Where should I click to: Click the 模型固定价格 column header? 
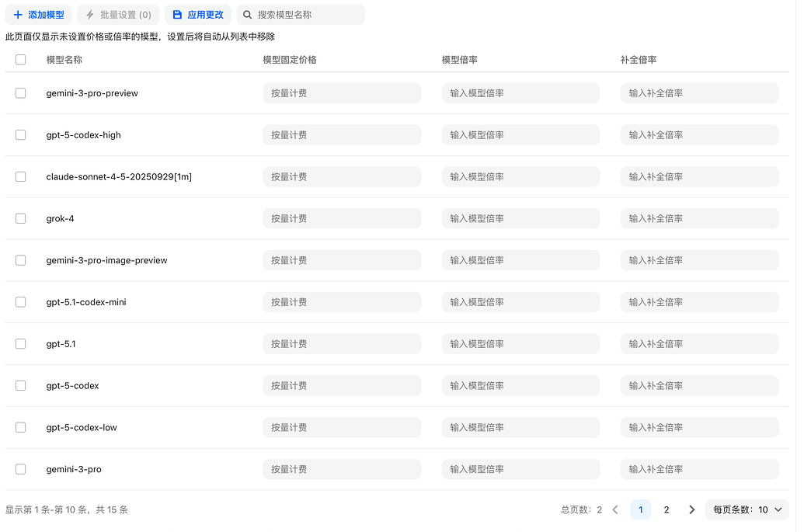coord(290,60)
